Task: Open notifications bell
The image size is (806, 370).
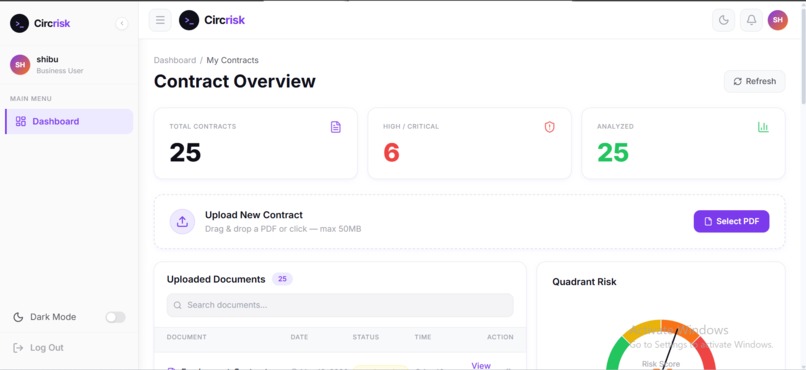Action: tap(751, 20)
